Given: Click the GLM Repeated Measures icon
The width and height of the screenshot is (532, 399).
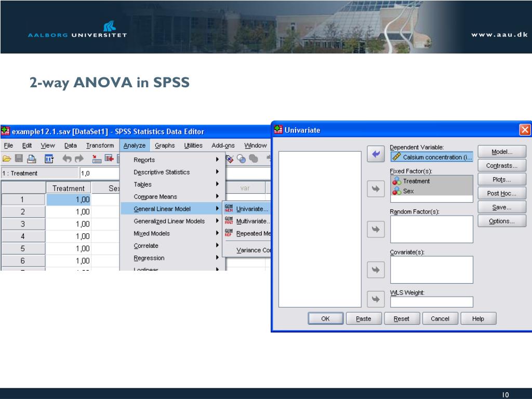Looking at the screenshot, I should coord(229,233).
